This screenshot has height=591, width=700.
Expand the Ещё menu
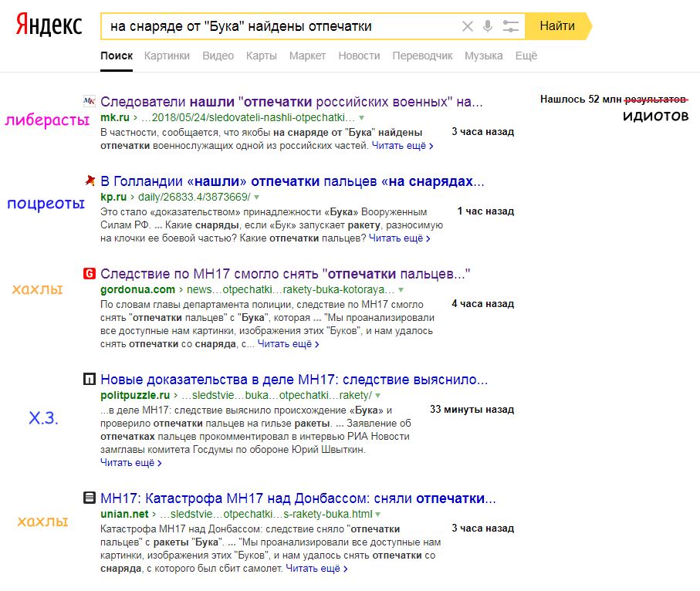click(x=526, y=56)
